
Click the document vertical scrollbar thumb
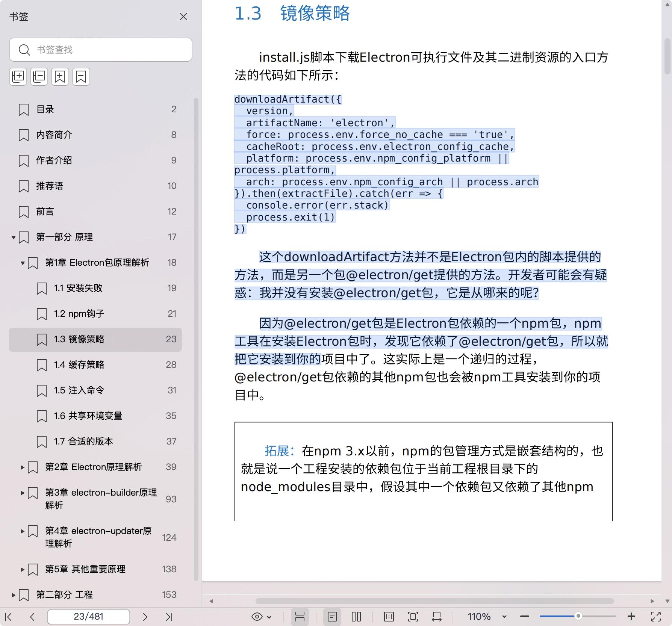[x=667, y=56]
